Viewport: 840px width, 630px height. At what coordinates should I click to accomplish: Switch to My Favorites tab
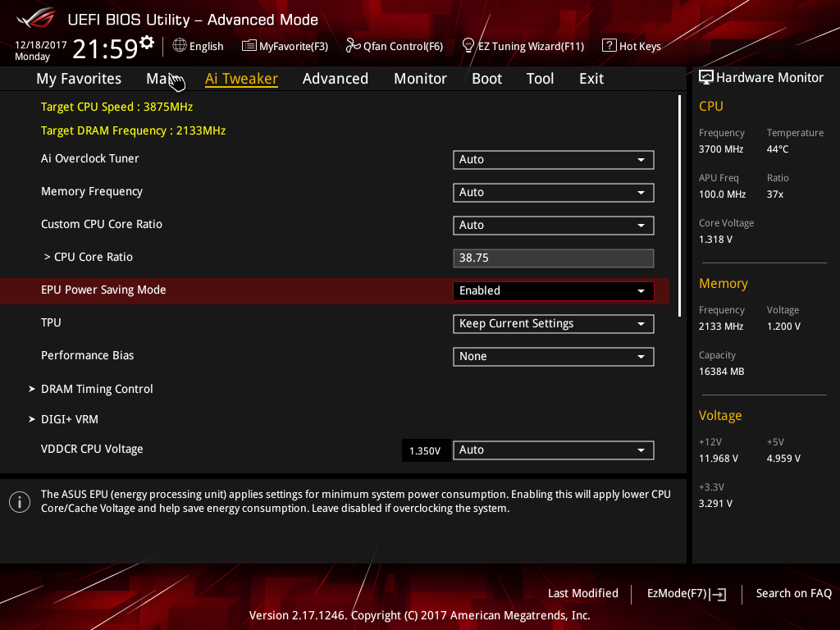[79, 78]
